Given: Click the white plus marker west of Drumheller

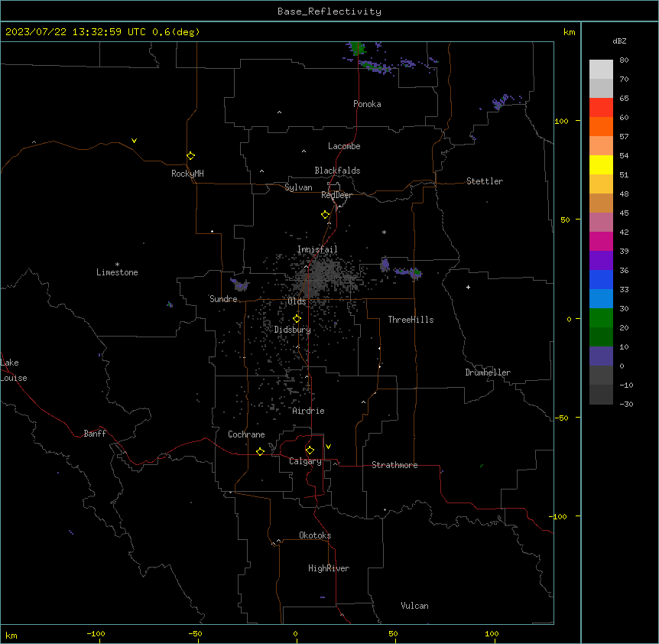Looking at the screenshot, I should tap(468, 287).
